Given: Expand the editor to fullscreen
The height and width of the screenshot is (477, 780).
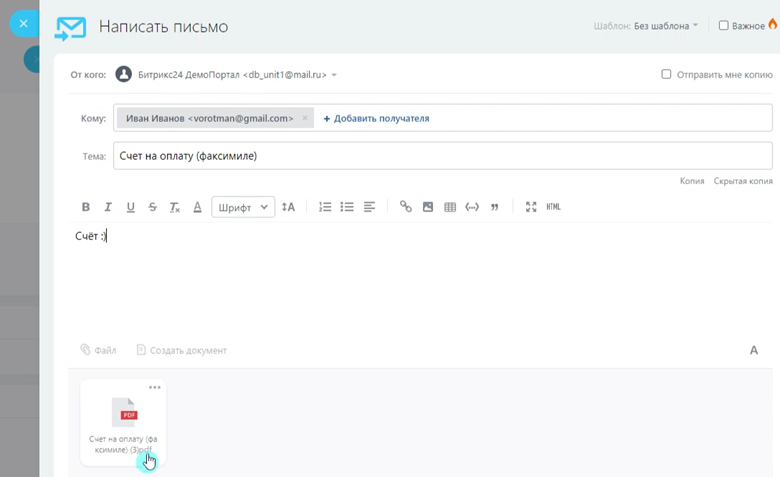Looking at the screenshot, I should tap(531, 207).
